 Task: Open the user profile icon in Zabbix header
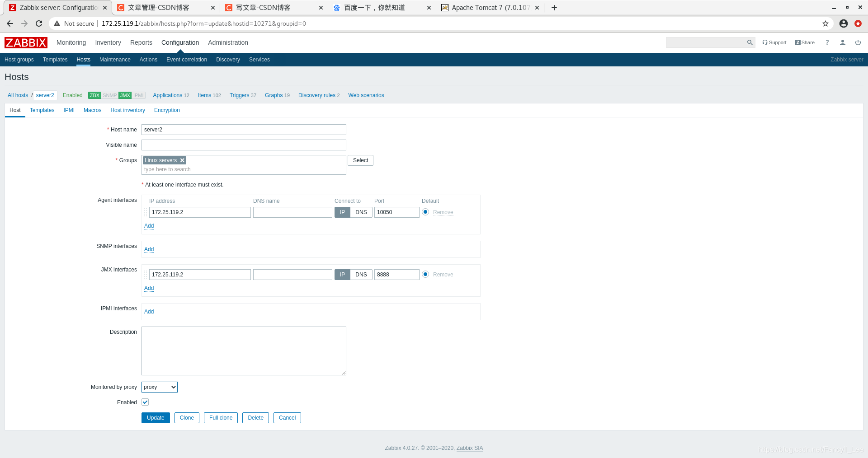click(843, 42)
